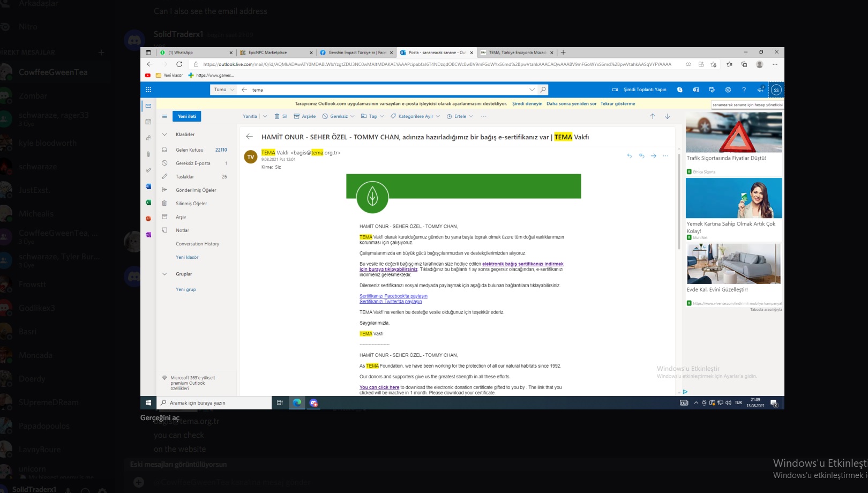The image size is (868, 493).
Task: Open the Calendar icon in left rail
Action: click(x=148, y=122)
